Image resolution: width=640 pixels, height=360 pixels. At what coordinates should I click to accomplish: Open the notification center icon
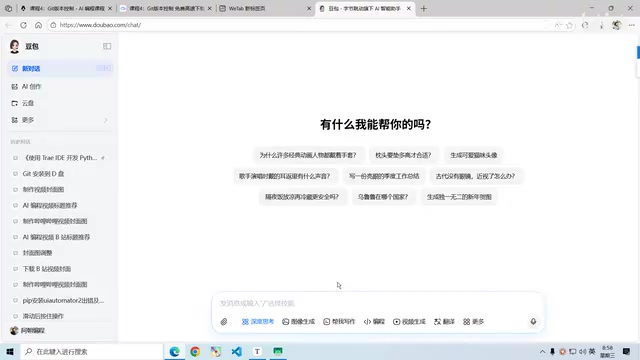coord(627,351)
